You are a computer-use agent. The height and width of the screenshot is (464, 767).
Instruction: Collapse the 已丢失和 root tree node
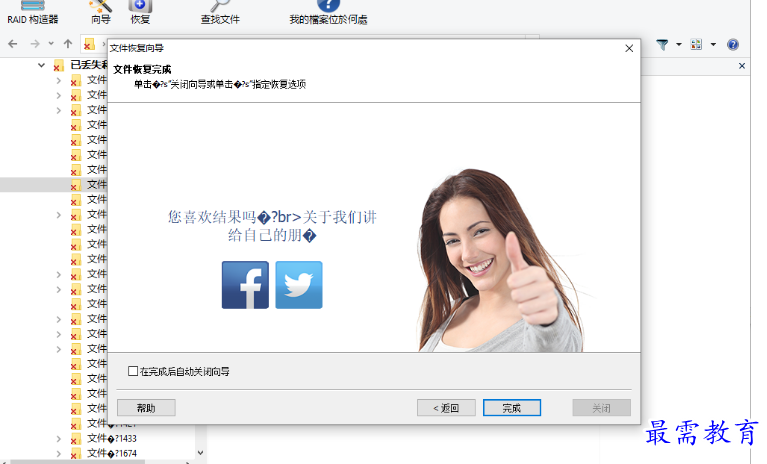pos(42,65)
